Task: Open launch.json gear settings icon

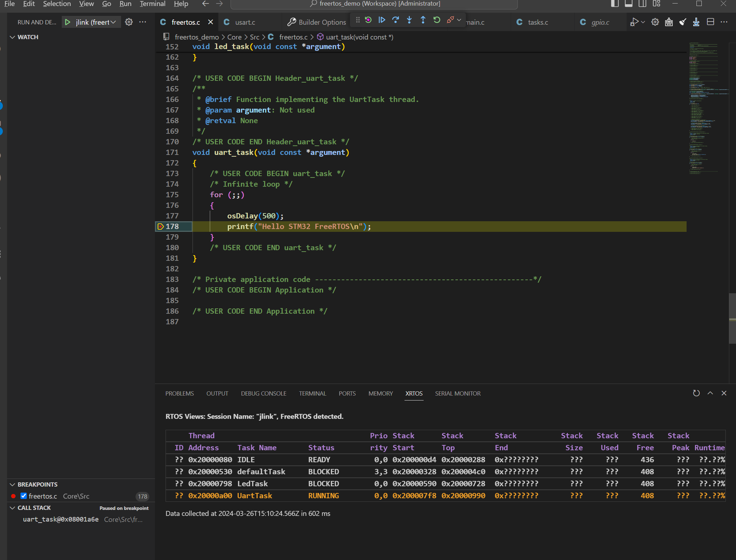Action: tap(129, 22)
